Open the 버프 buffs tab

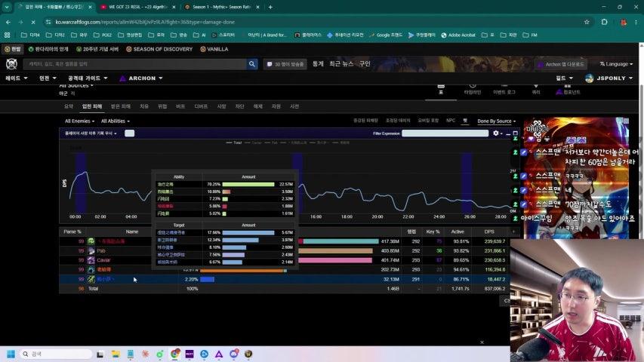coord(180,106)
